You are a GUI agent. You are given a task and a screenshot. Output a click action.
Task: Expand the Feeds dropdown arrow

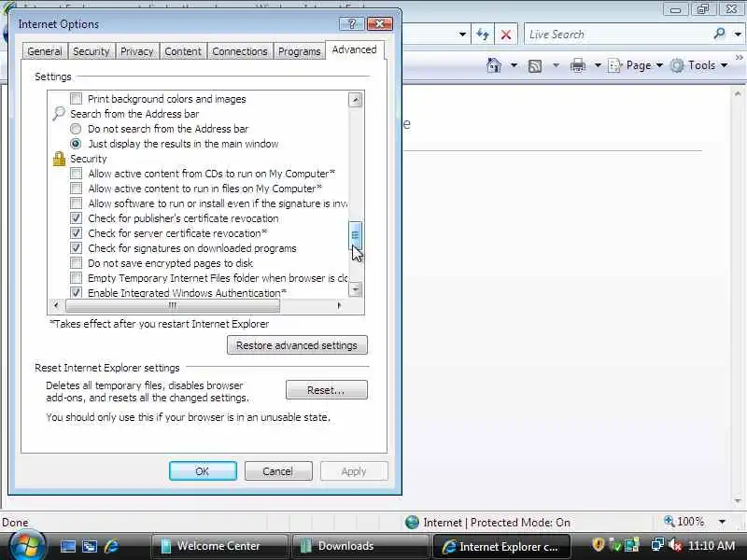[x=556, y=65]
